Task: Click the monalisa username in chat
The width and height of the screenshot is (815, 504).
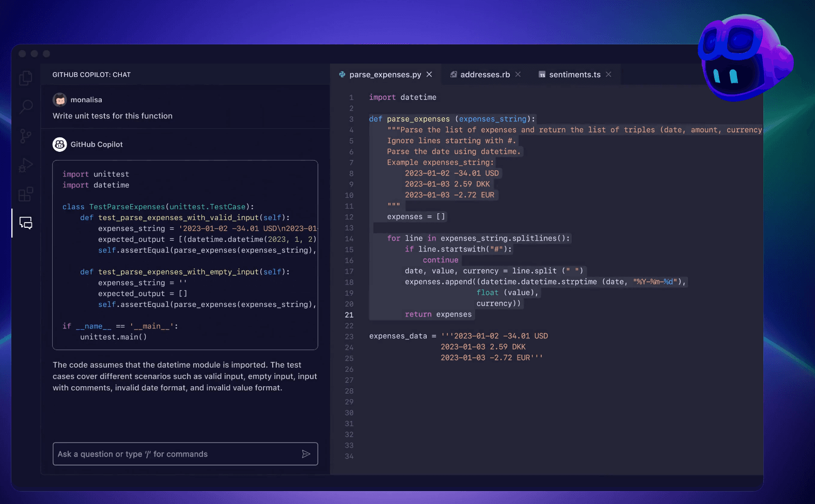Action: 86,100
